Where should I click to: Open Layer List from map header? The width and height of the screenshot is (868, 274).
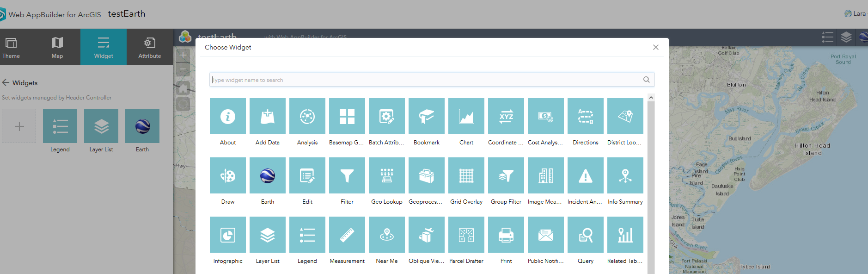click(x=846, y=37)
